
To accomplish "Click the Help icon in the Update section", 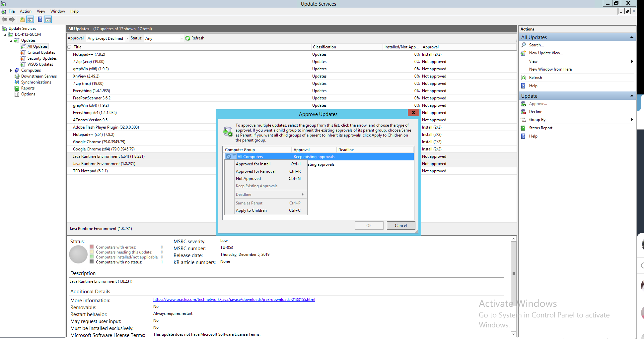I will pos(524,136).
